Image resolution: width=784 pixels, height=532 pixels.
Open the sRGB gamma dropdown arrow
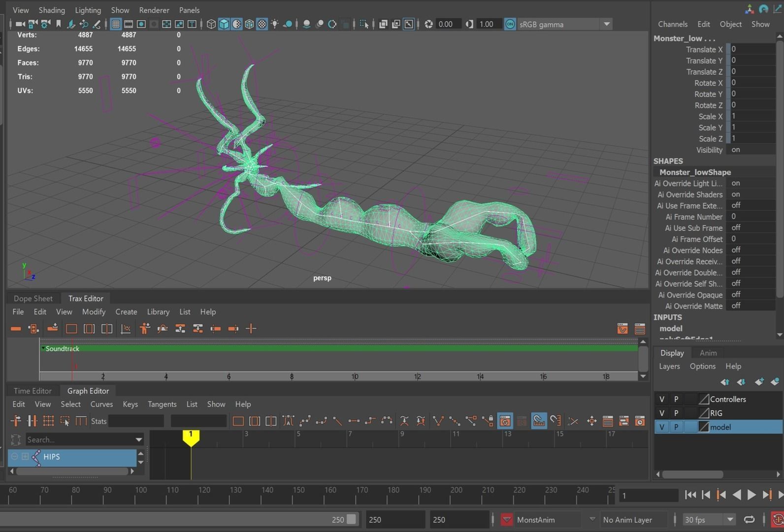point(607,24)
